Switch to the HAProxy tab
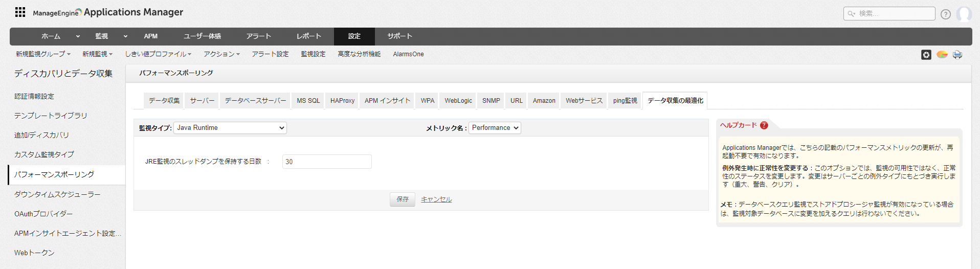 pos(342,101)
